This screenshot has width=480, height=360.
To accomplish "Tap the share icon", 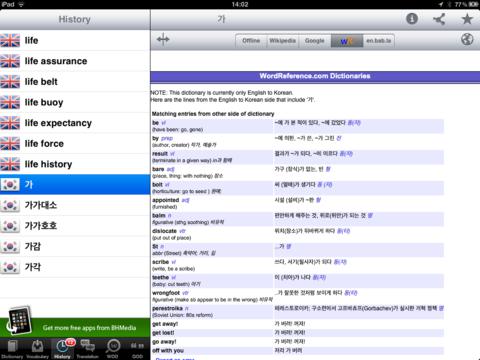I will coord(439,19).
